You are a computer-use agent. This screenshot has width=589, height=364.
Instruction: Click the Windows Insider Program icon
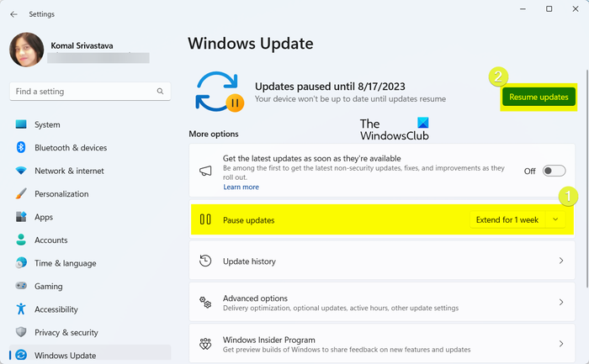pyautogui.click(x=205, y=344)
